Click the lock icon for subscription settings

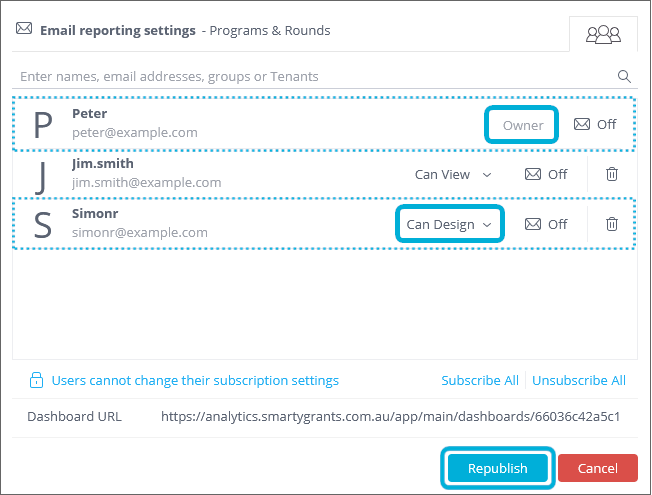click(36, 380)
